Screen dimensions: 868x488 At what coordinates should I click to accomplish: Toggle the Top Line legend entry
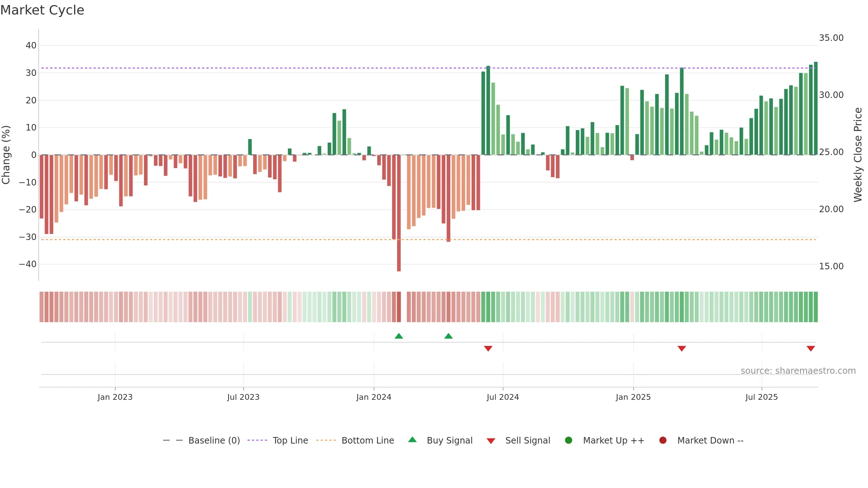pyautogui.click(x=278, y=440)
